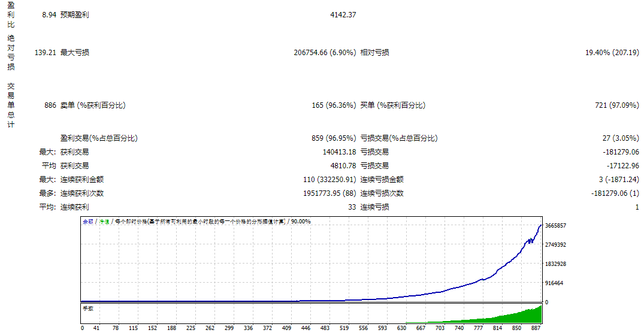Screen dimensions: 644x333
Task: Click the 盈利交易(%占总百分比) label
Action: pyautogui.click(x=99, y=138)
